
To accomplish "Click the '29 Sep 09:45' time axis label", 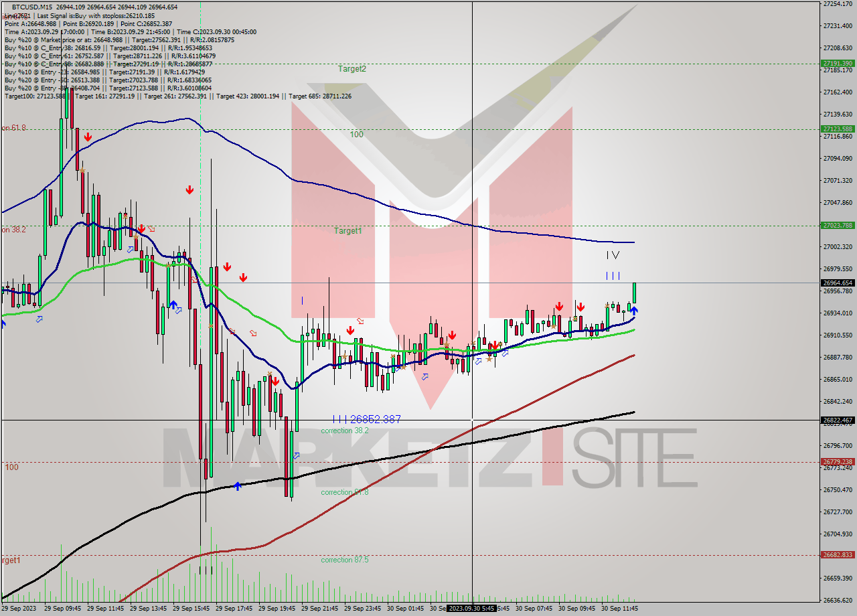I will pos(62,609).
